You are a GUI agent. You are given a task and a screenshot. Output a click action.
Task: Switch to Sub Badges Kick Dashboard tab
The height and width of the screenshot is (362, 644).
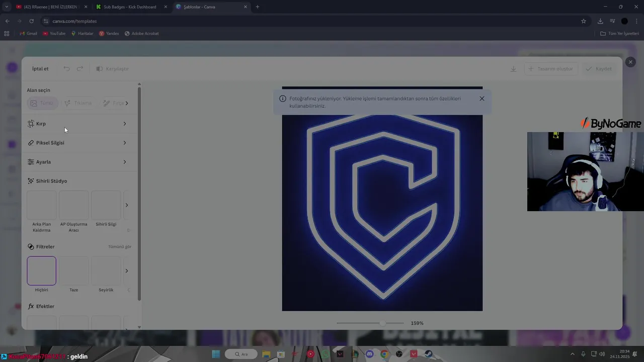pyautogui.click(x=131, y=7)
